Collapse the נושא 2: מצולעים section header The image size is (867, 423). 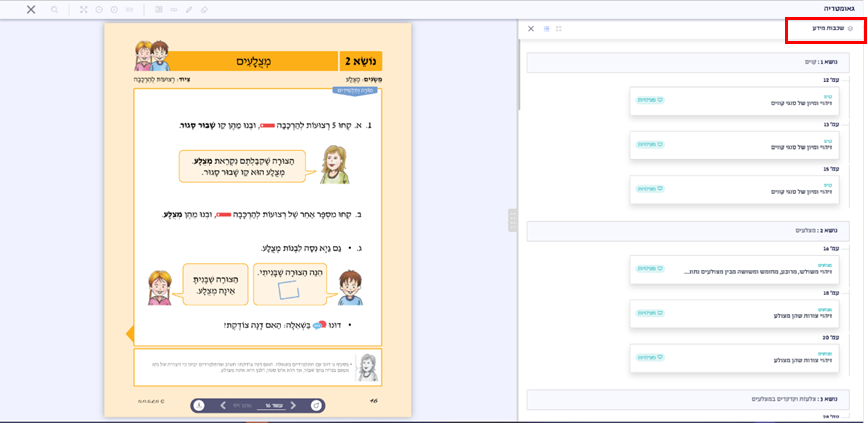click(x=689, y=230)
